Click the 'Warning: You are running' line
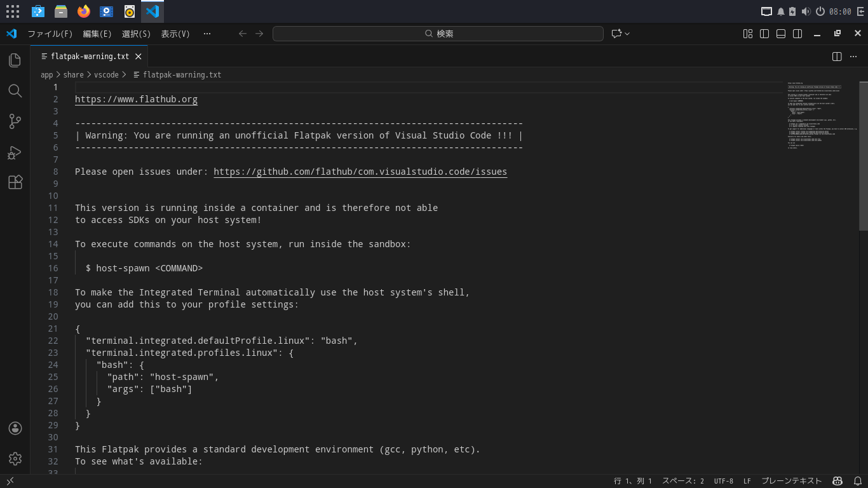This screenshot has width=868, height=488. coord(299,136)
